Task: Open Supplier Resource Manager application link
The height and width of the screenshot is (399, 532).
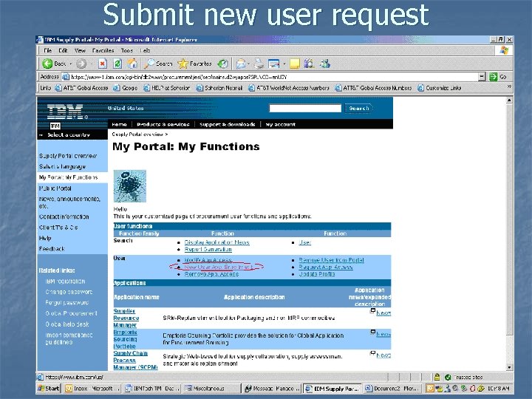Action: [126, 318]
